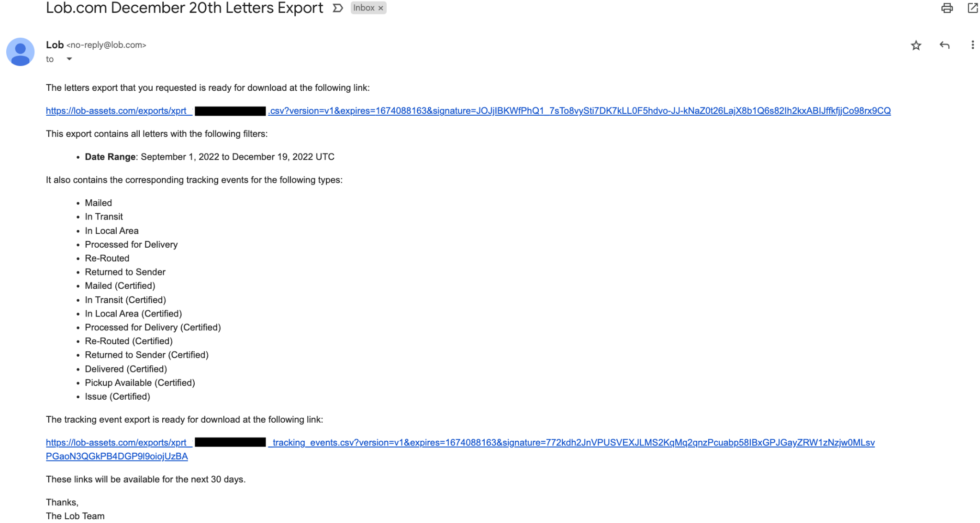Image resolution: width=980 pixels, height=523 pixels.
Task: Click the bold Date Range filter label
Action: 110,157
